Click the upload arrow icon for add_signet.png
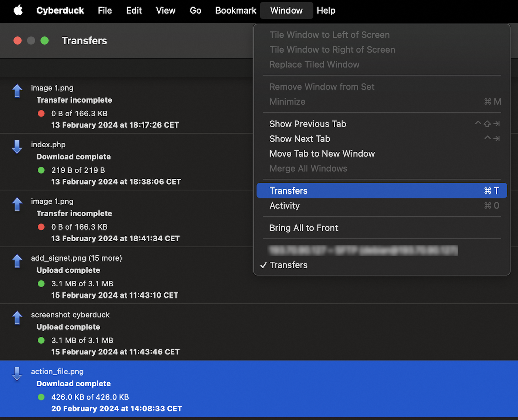 (17, 261)
